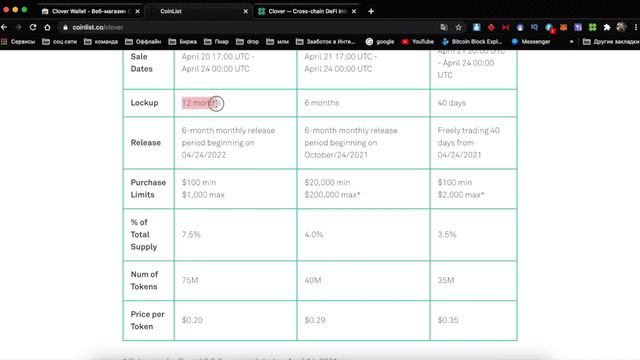Open the Биржа bookmarks folder

(182, 42)
